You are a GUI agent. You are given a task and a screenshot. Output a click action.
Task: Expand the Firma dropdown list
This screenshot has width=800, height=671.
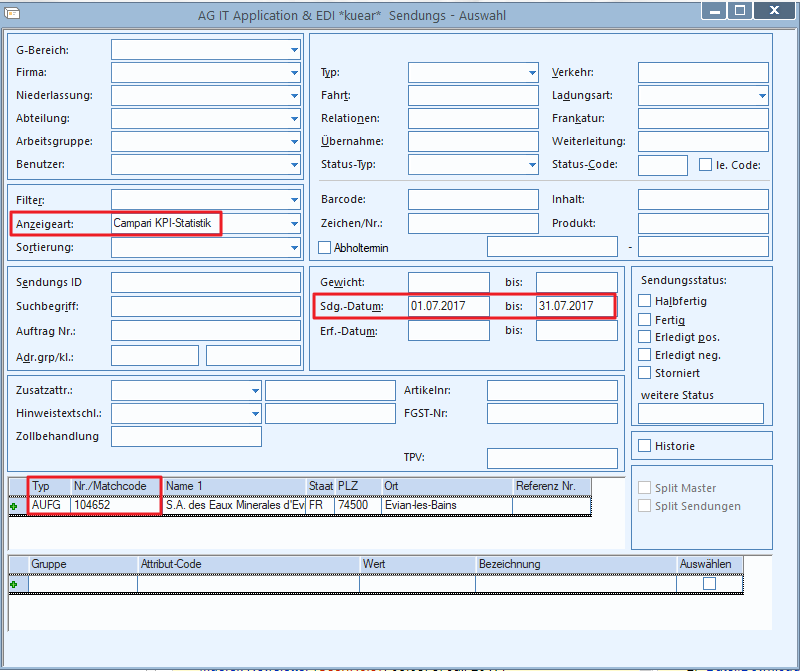point(294,72)
